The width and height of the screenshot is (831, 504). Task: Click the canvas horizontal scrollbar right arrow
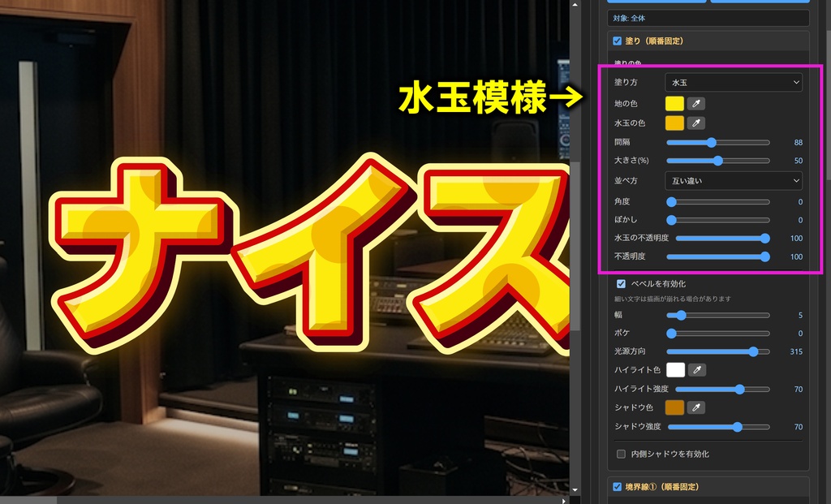click(x=564, y=500)
